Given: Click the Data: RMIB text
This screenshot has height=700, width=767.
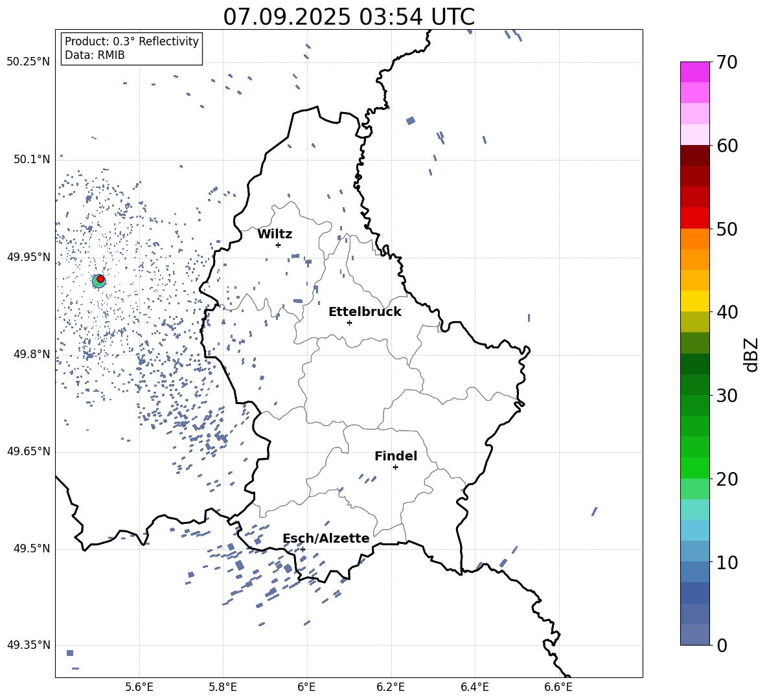Looking at the screenshot, I should coord(95,55).
